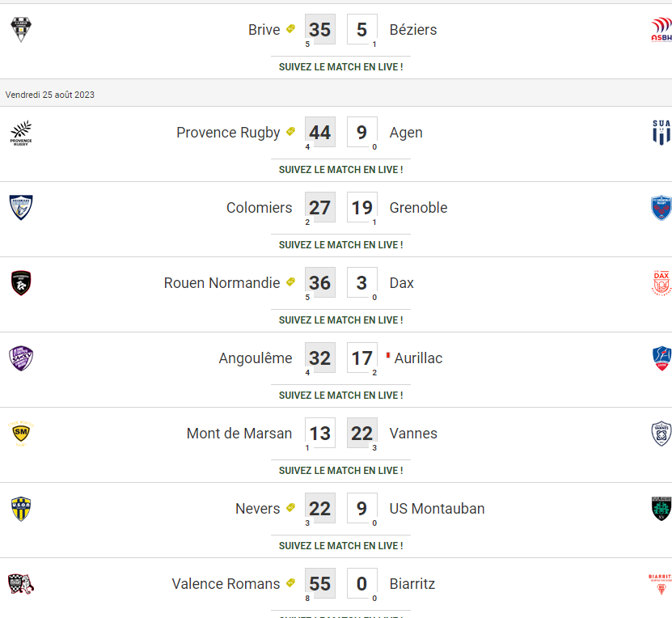
Task: Follow Mont de Marsan vs Vannes live
Action: click(340, 471)
